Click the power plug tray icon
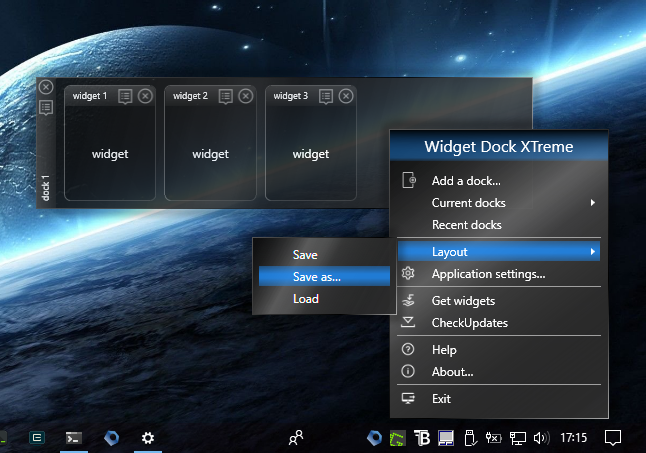 (x=494, y=438)
